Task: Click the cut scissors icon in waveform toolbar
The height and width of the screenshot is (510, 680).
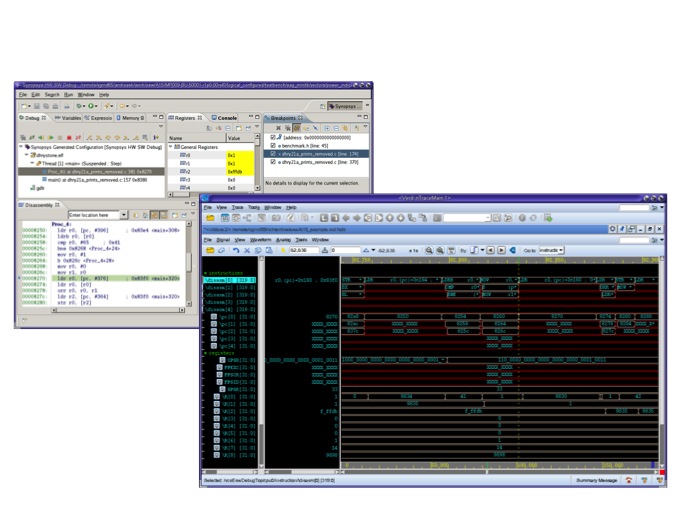Action: tap(247, 250)
